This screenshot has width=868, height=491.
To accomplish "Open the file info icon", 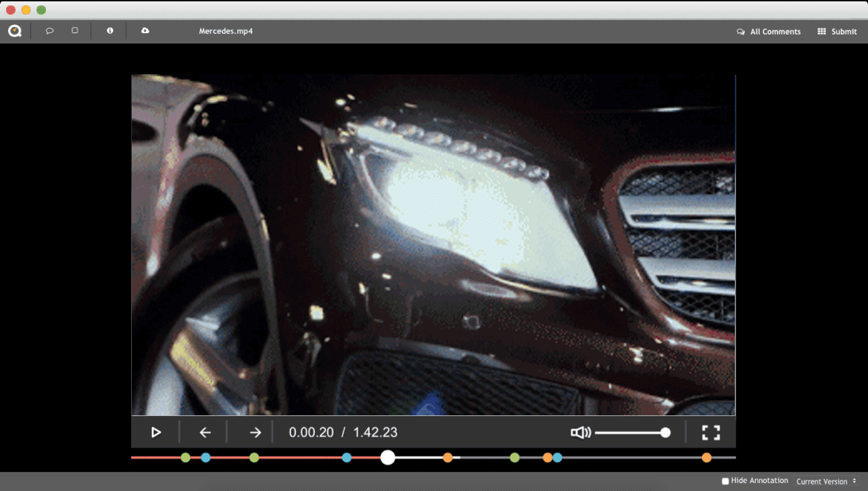I will coord(110,30).
